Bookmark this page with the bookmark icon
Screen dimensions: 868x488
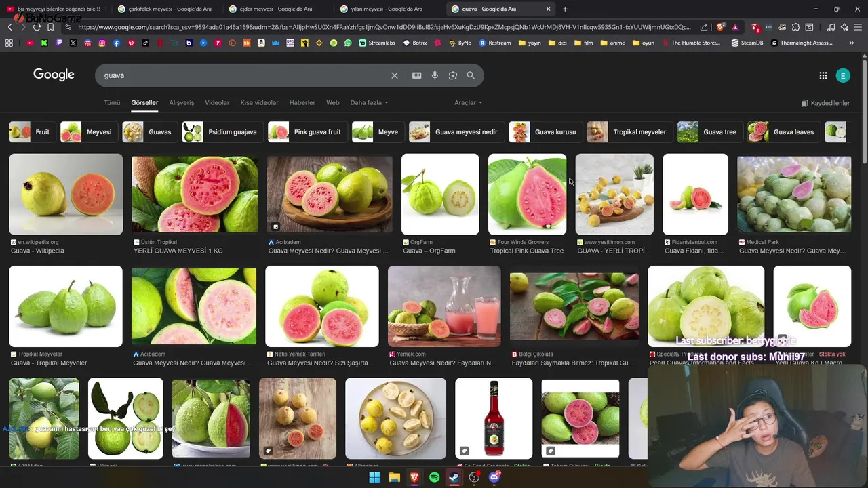50,27
